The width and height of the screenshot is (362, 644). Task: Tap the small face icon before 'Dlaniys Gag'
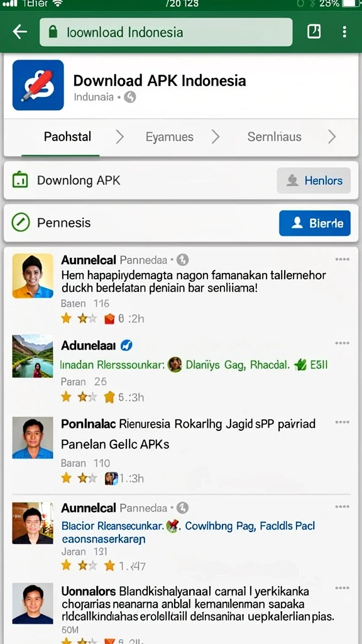pyautogui.click(x=175, y=364)
